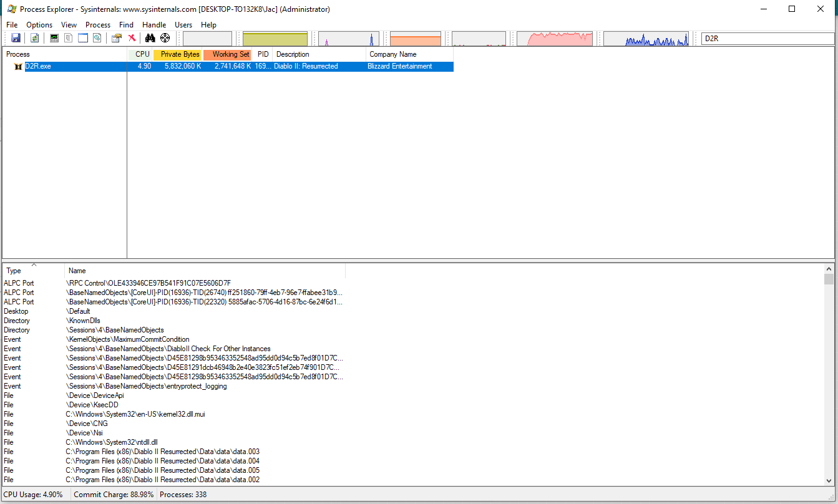
Task: Open the Users menu
Action: [x=183, y=25]
